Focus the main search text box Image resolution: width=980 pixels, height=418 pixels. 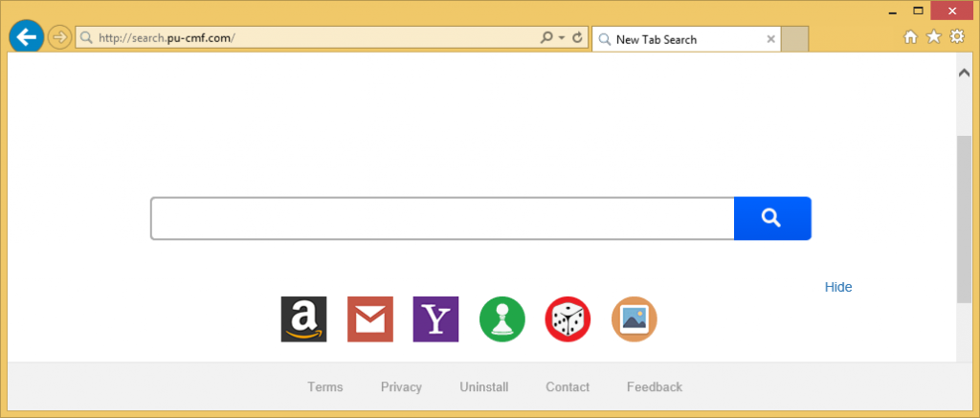click(x=442, y=219)
